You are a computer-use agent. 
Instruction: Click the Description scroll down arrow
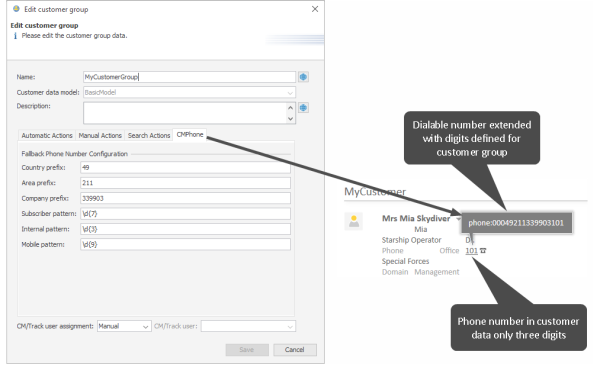[290, 119]
